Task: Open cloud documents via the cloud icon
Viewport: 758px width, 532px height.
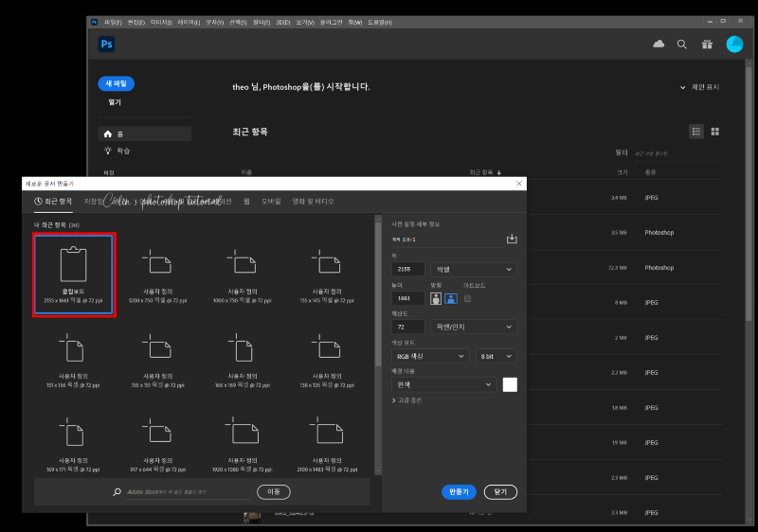Action: 659,44
